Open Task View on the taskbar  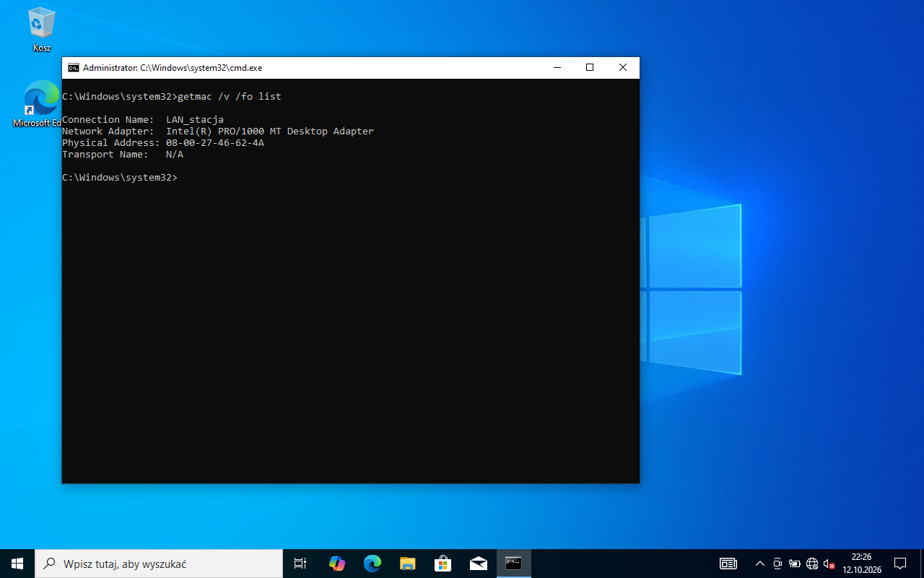point(300,564)
